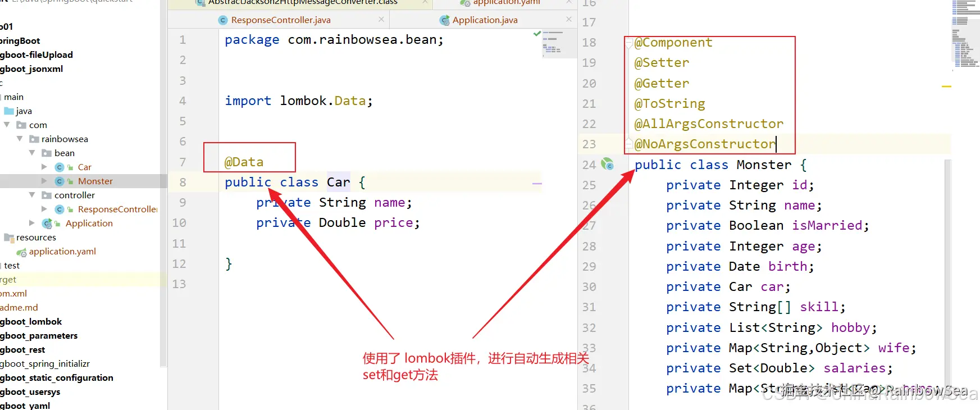Collapse the com package folder
The width and height of the screenshot is (980, 410).
[7, 125]
